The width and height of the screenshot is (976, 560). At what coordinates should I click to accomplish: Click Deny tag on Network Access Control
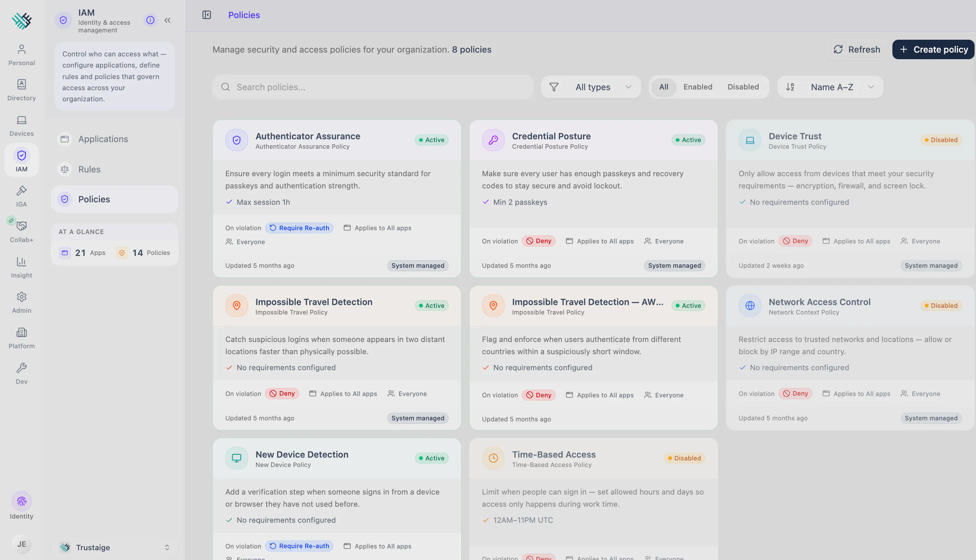coord(795,394)
